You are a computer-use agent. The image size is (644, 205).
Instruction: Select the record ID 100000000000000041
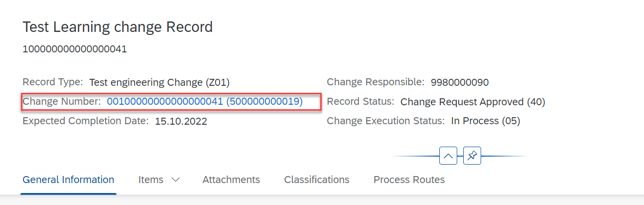coord(75,49)
